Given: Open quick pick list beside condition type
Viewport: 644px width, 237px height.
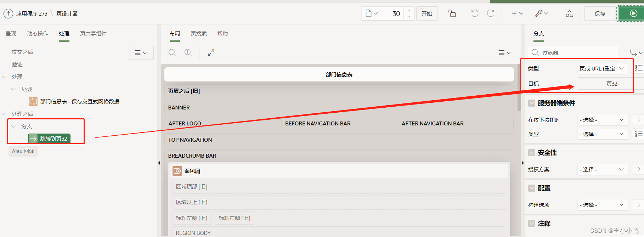Looking at the screenshot, I should [639, 134].
